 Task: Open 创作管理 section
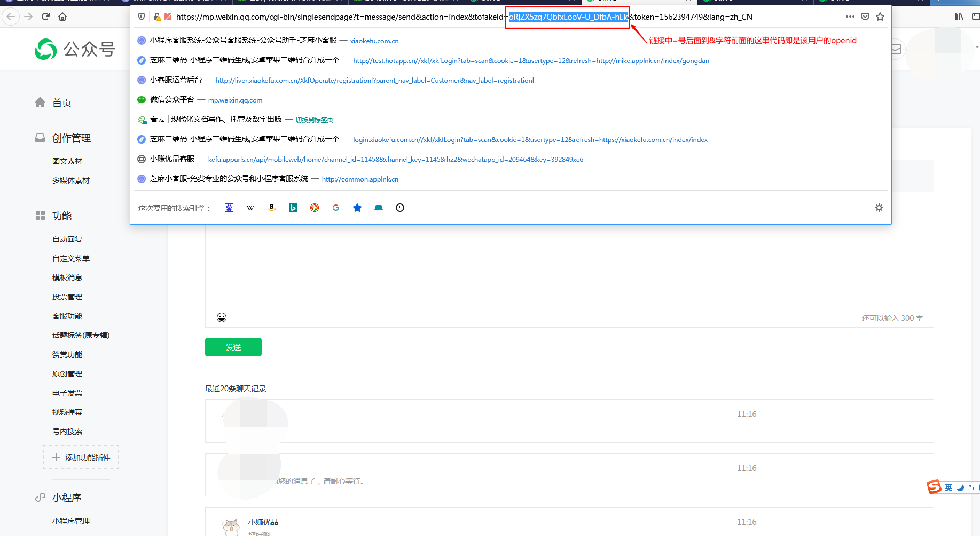tap(72, 138)
